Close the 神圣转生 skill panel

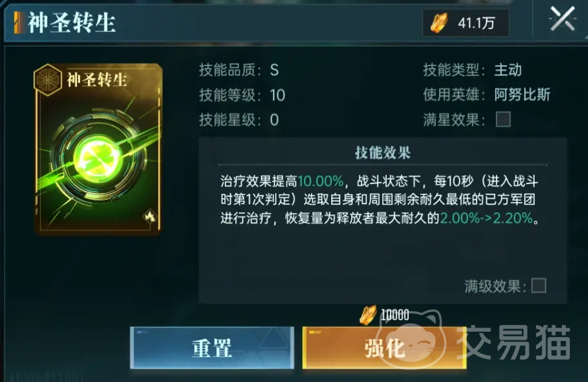(x=562, y=19)
